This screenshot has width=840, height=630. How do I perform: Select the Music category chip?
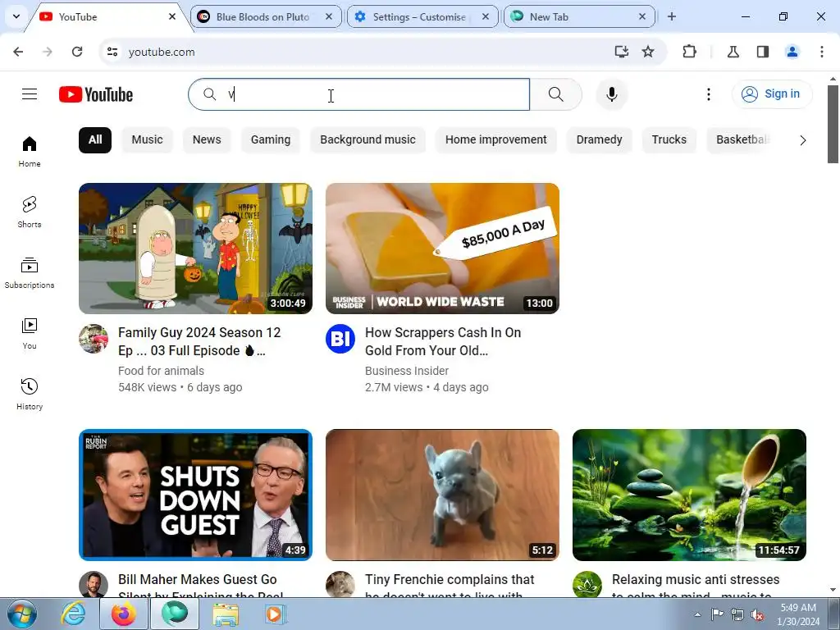click(x=148, y=139)
